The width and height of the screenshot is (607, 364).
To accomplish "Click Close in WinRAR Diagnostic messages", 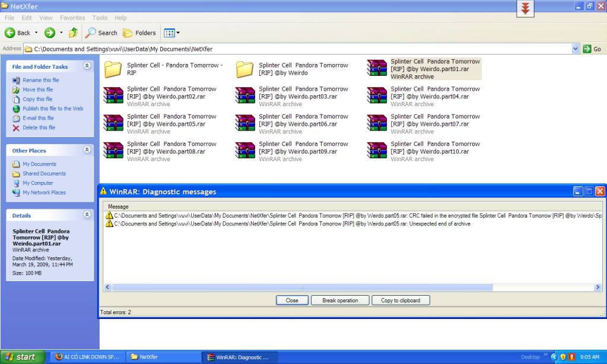I will (x=293, y=300).
